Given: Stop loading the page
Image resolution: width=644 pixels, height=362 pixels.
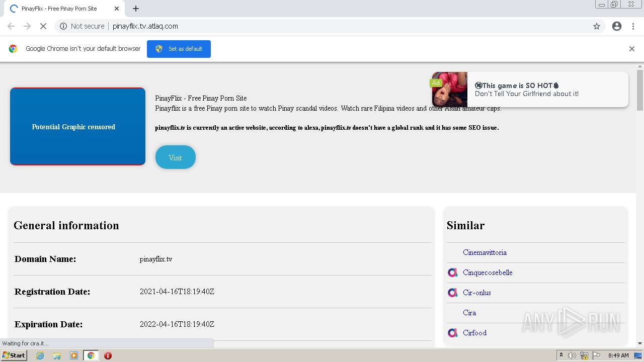Looking at the screenshot, I should coord(43,26).
